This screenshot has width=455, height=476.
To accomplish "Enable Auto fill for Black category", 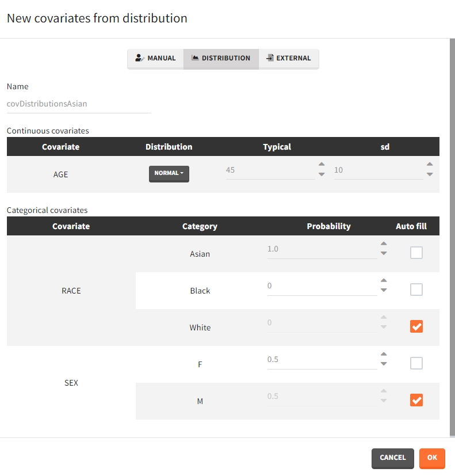I will point(416,290).
